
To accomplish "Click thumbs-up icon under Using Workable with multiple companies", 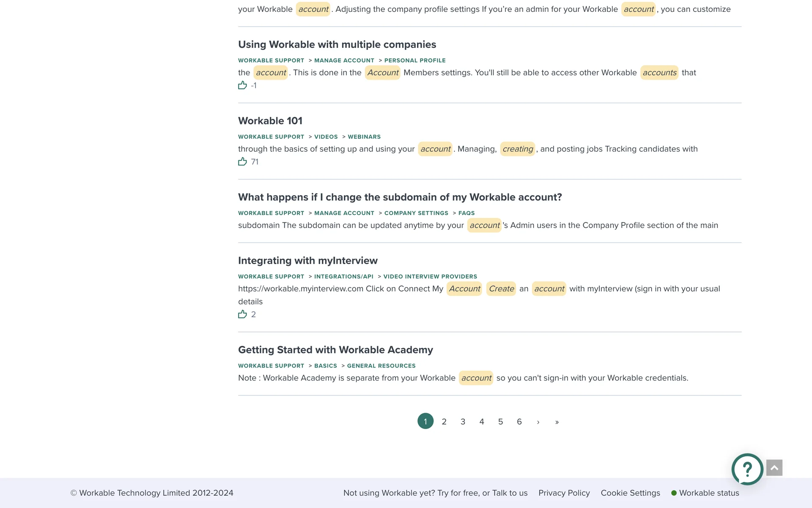I will [242, 85].
